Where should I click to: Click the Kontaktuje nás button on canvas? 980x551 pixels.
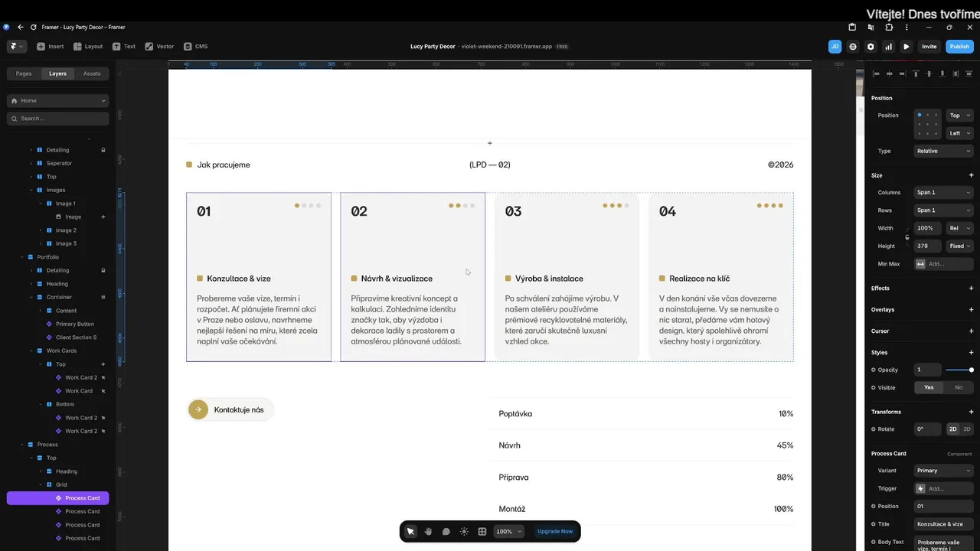[x=230, y=409]
